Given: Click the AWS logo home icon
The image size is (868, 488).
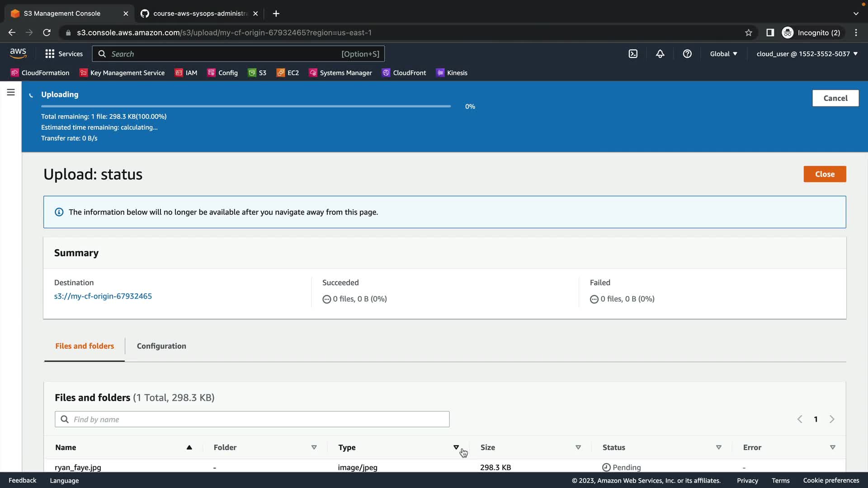Looking at the screenshot, I should tap(18, 53).
